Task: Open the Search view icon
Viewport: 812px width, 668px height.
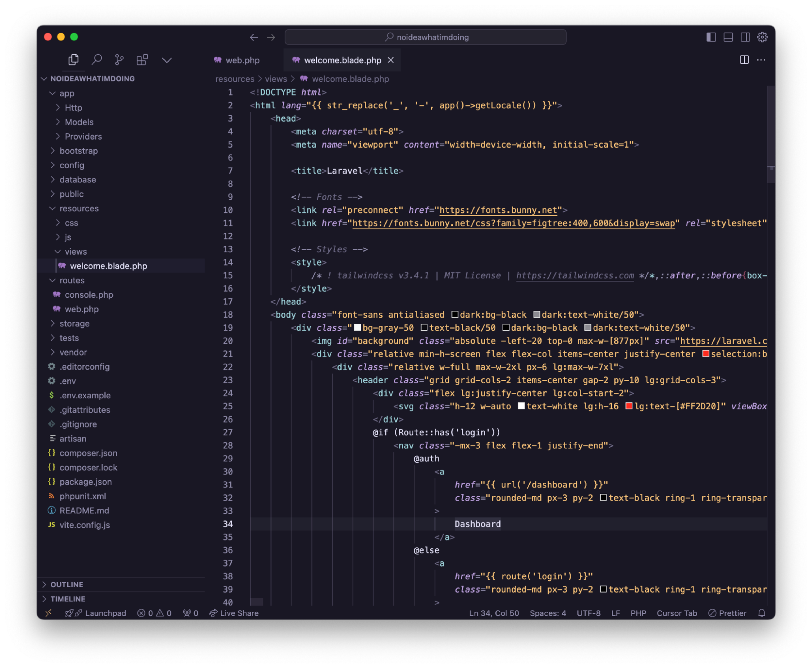Action: [97, 60]
